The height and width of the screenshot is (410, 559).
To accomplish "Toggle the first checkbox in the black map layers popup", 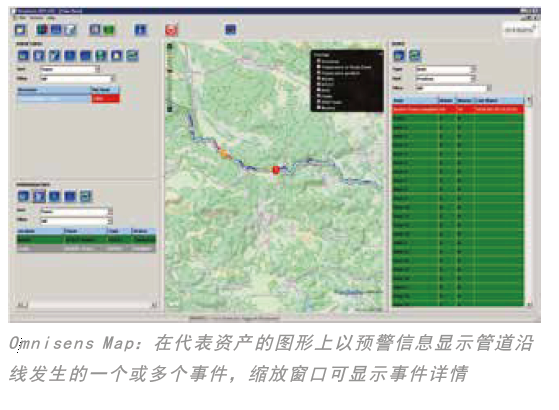I will [319, 61].
